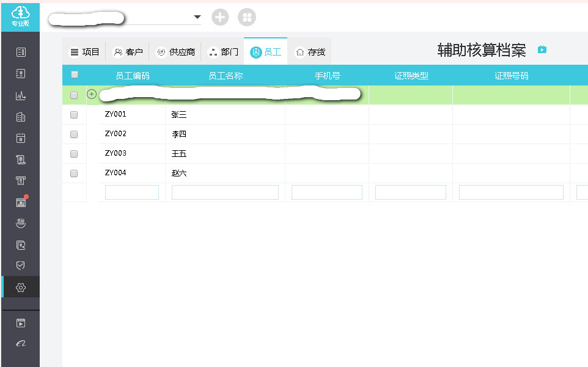The width and height of the screenshot is (588, 367).
Task: Switch to the 客户 tab
Action: [x=128, y=52]
